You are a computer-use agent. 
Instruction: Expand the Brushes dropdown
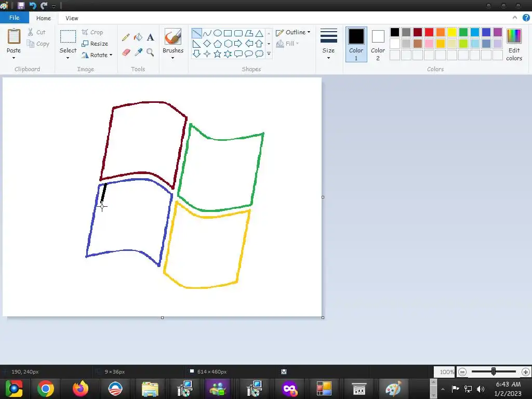(x=172, y=58)
